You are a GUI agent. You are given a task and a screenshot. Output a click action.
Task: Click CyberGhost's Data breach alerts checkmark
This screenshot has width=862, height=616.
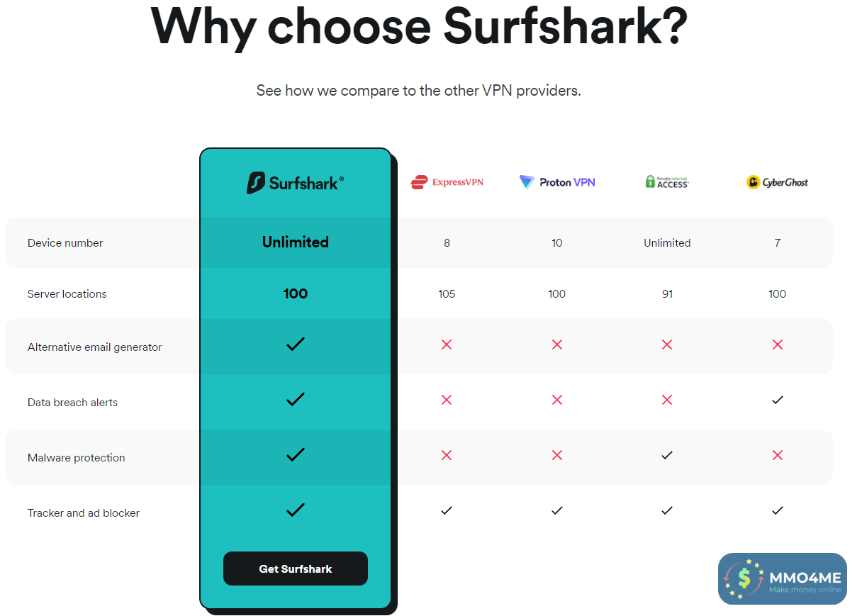tap(777, 400)
